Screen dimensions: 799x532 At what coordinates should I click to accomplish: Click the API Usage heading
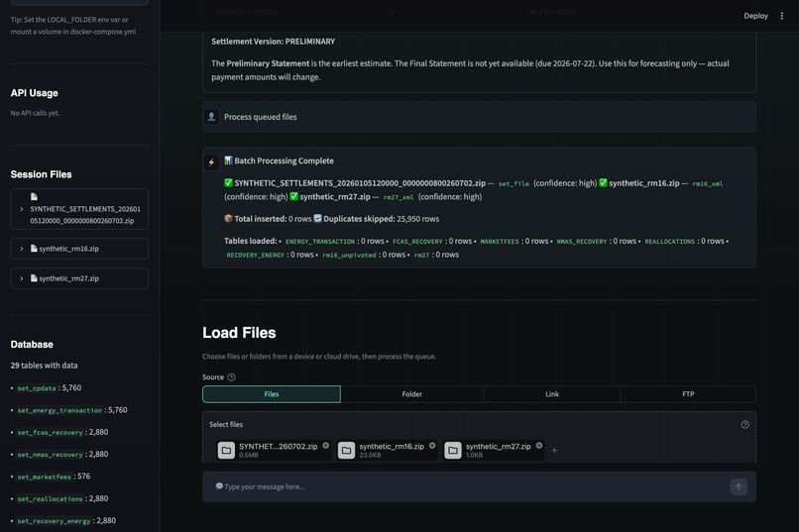tap(34, 93)
